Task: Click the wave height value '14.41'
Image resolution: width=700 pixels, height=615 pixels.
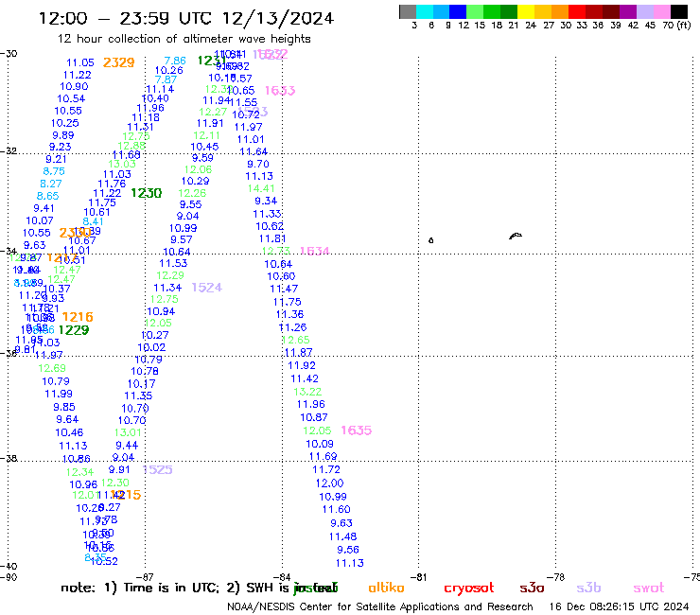Action: 261,189
